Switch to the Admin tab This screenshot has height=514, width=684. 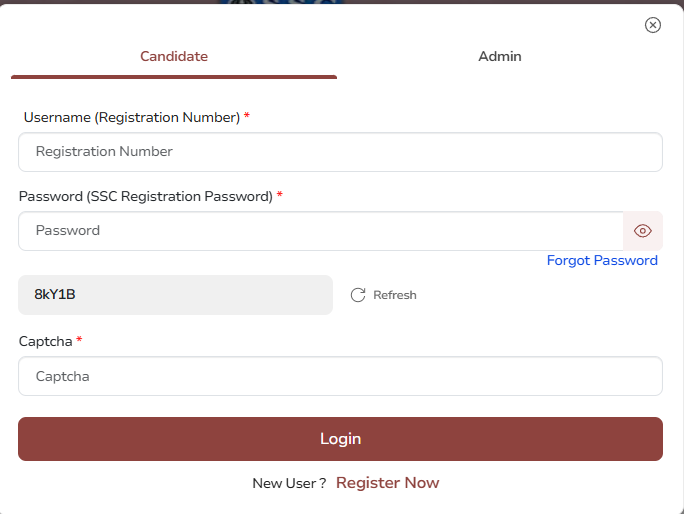pos(500,56)
